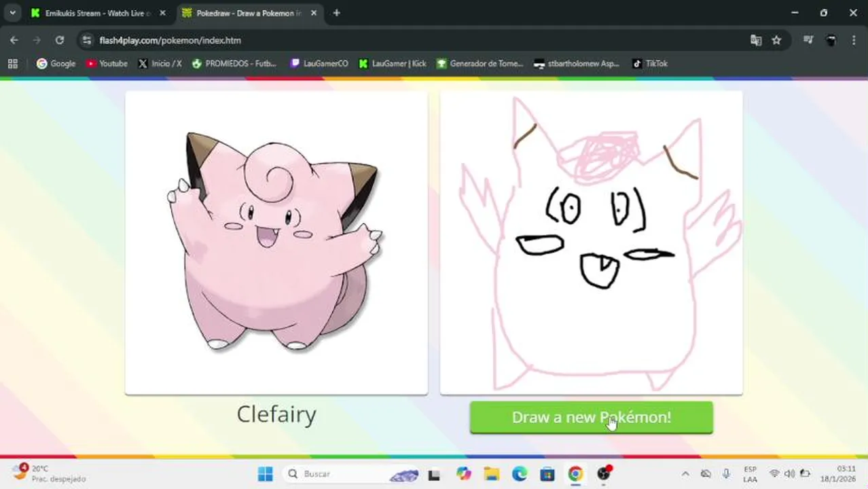The height and width of the screenshot is (489, 868).
Task: Open a new browser tab
Action: pos(336,13)
